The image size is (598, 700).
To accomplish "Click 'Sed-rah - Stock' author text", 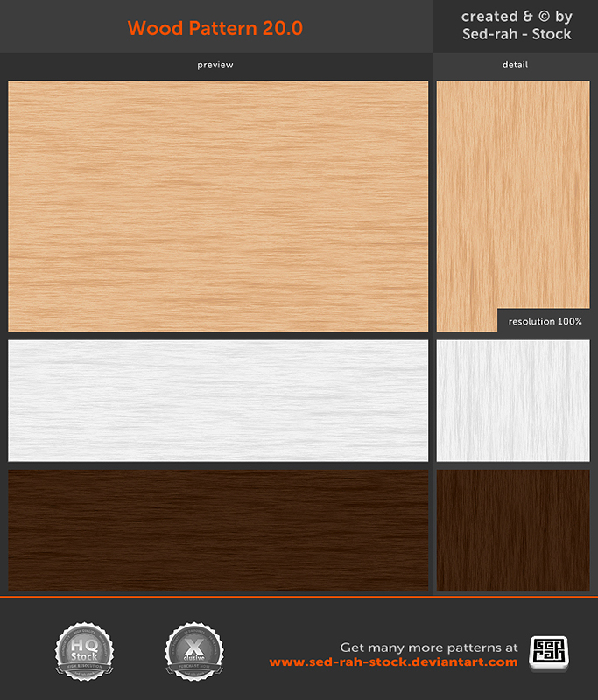I will click(517, 34).
